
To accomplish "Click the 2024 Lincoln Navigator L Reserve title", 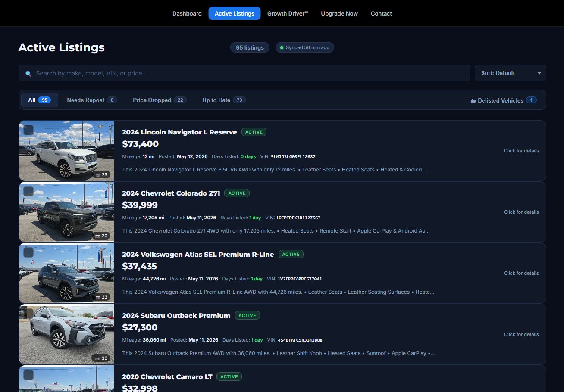I will click(179, 132).
